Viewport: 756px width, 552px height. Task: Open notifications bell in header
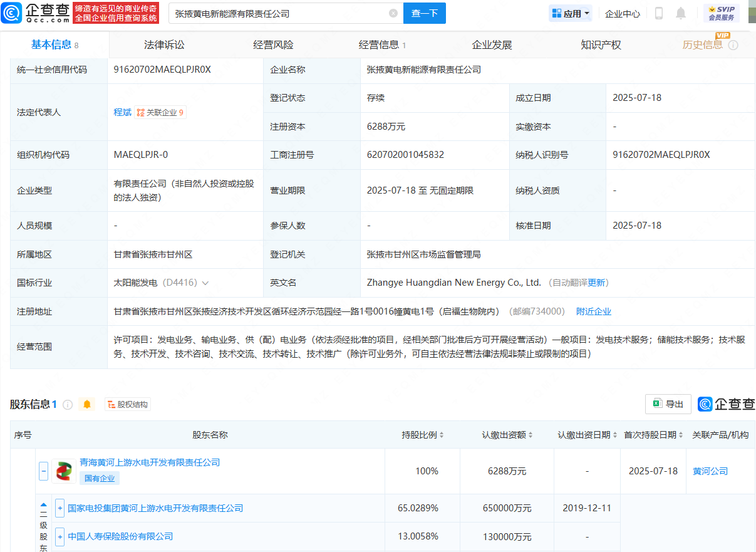point(681,13)
